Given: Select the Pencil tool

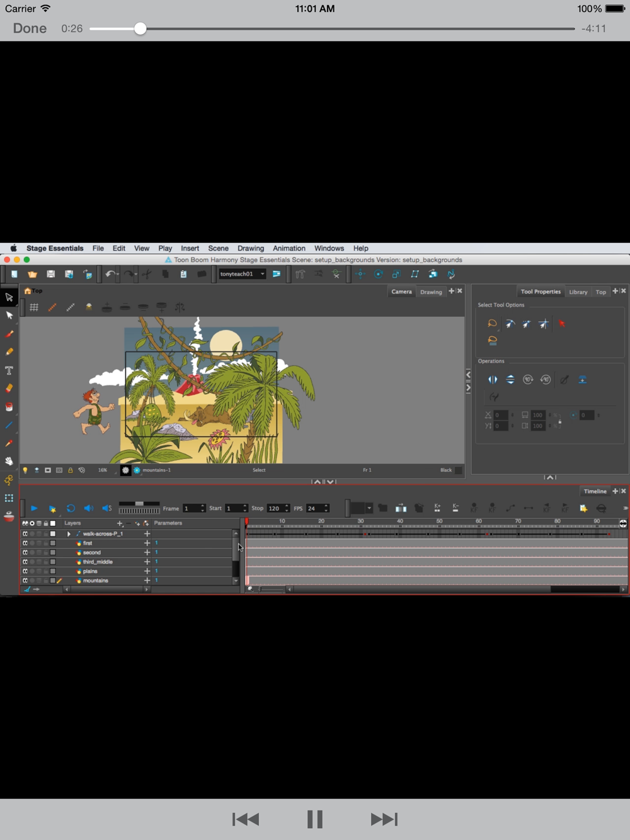Looking at the screenshot, I should click(x=9, y=352).
